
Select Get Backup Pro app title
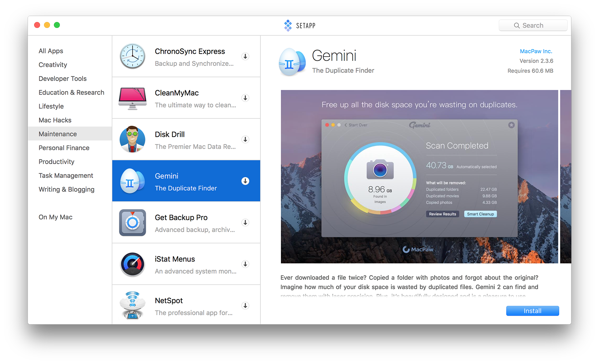point(181,217)
